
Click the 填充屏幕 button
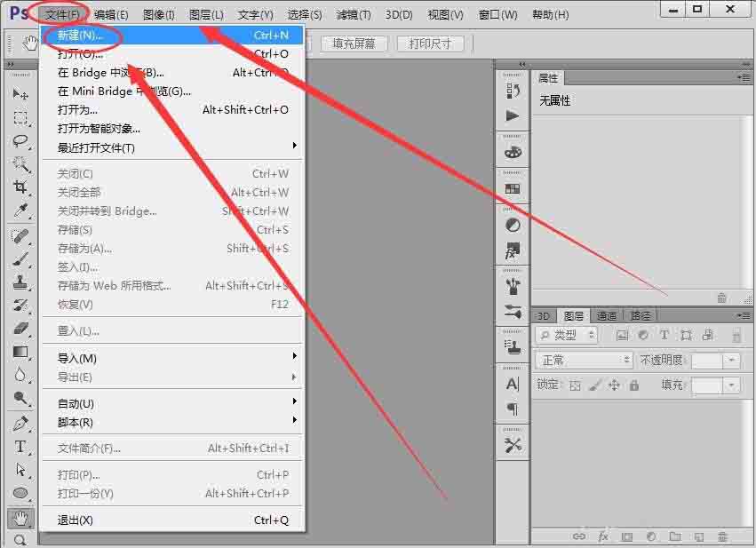pos(354,44)
